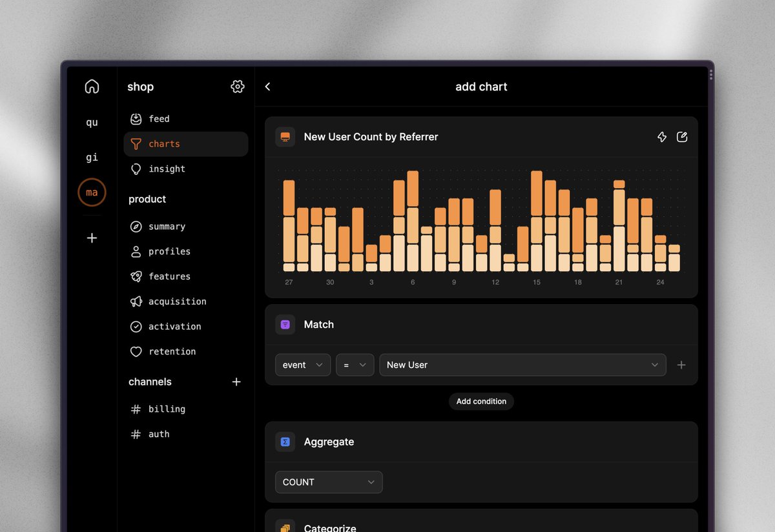The height and width of the screenshot is (532, 775).
Task: Click the insight lightbulb icon
Action: (136, 169)
